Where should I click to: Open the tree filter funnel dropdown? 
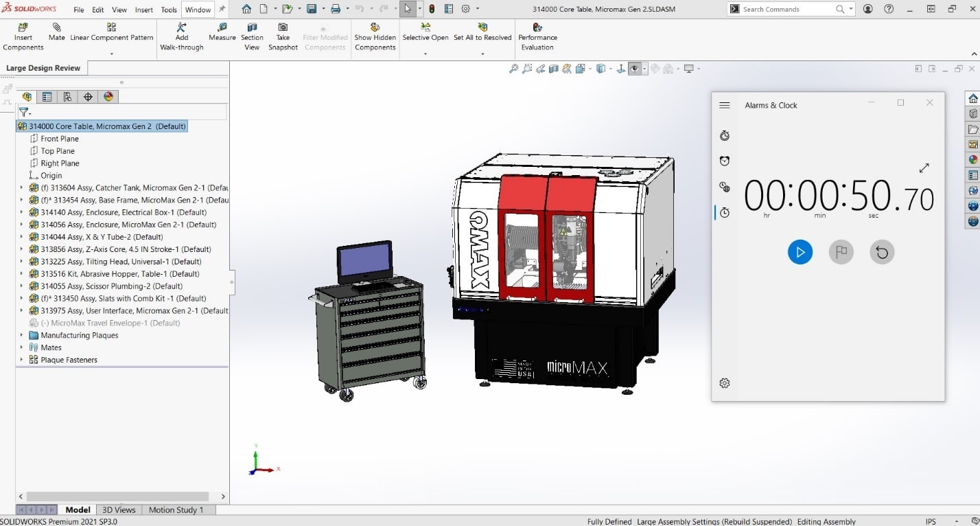click(25, 112)
